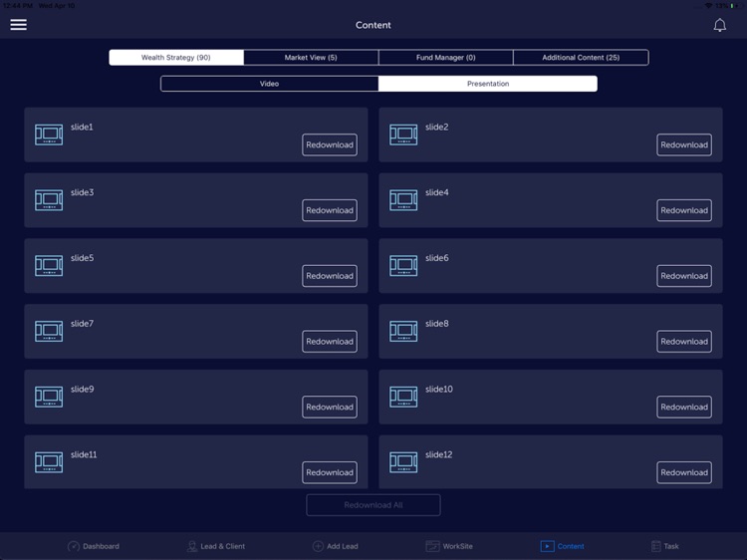The height and width of the screenshot is (560, 747).
Task: Tap Redownload on slide7 card
Action: (x=330, y=341)
